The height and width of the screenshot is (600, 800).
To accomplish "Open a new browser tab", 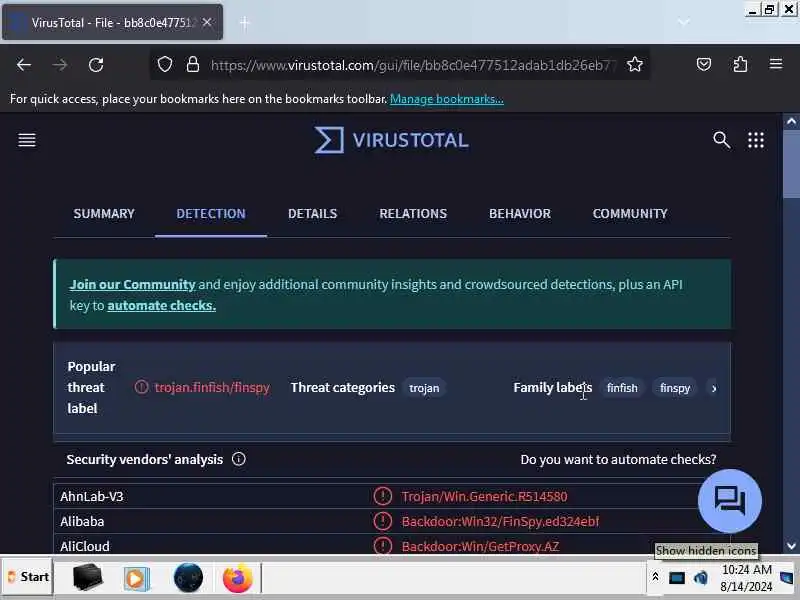I will coord(245,22).
